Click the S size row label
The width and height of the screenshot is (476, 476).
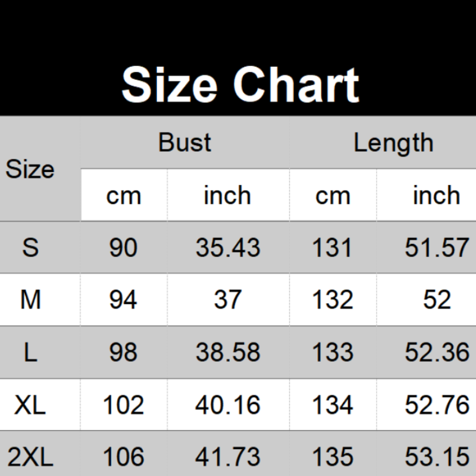[30, 248]
